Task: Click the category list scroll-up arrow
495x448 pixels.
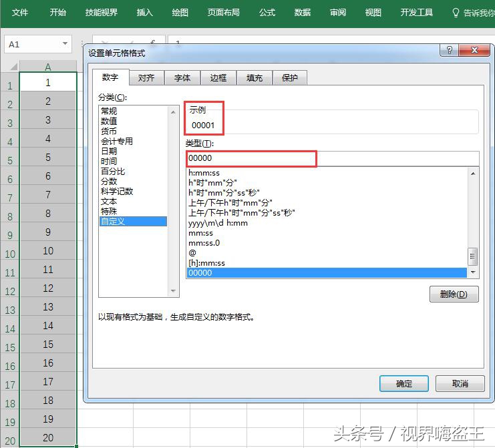Action: (173, 112)
